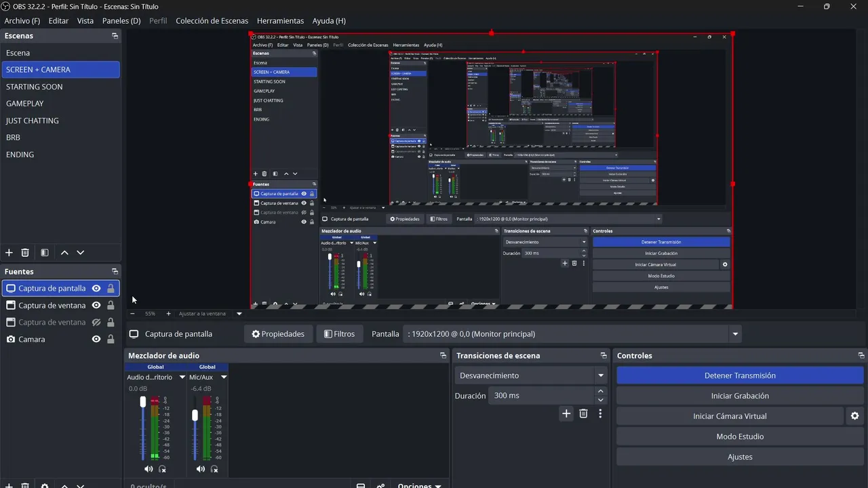Start recording with Iniciar Grabación
868x488 pixels.
[740, 396]
